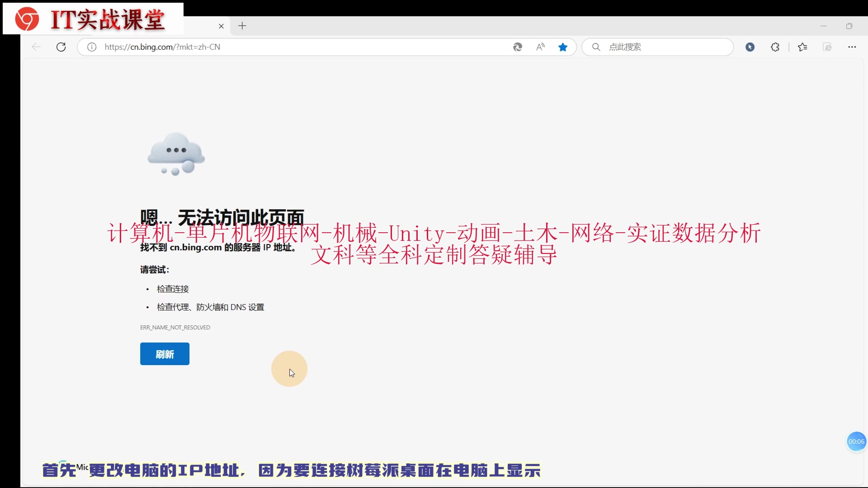Click the 00:06 recording timer bubble

click(x=856, y=441)
